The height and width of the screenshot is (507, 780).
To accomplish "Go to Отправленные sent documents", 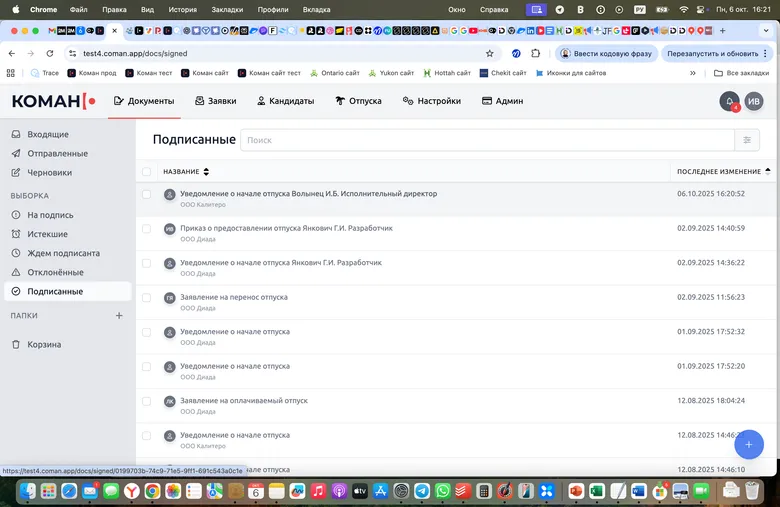I will 57,153.
